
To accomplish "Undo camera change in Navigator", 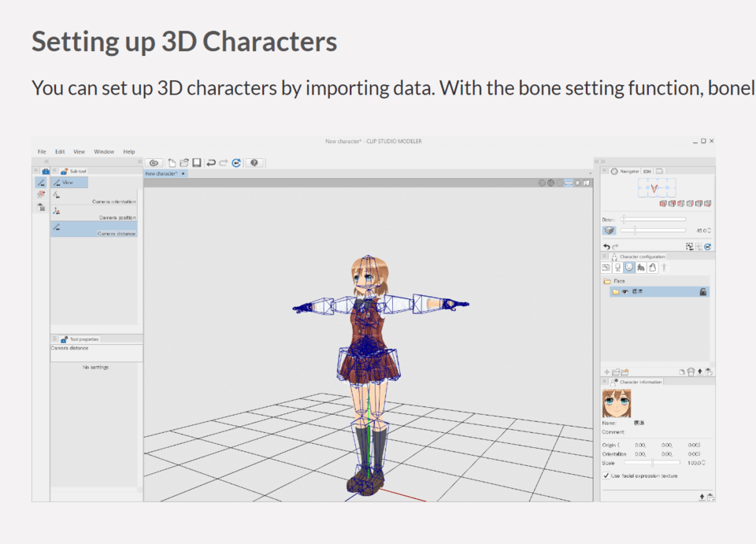I will [606, 246].
